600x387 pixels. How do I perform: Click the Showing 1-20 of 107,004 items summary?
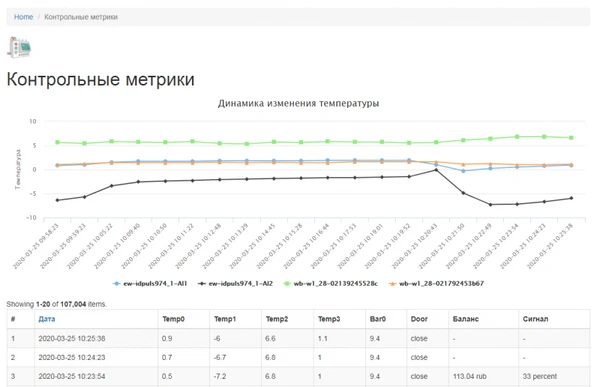57,304
